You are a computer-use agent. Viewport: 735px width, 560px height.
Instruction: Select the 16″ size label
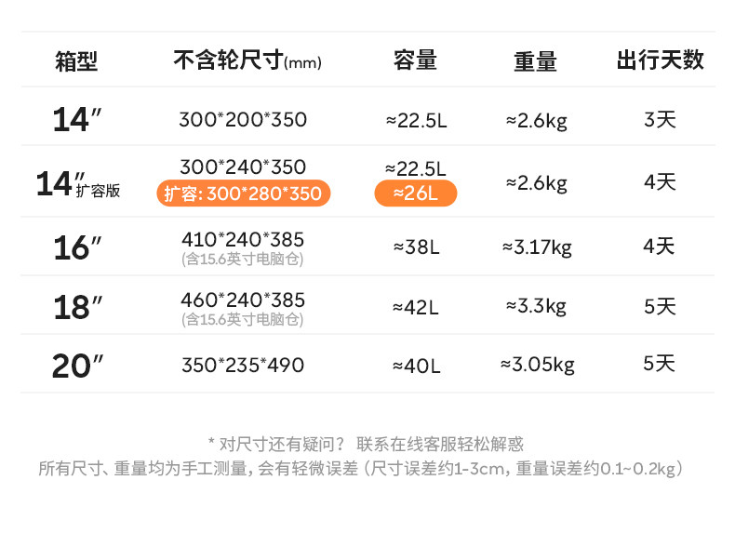pos(76,247)
